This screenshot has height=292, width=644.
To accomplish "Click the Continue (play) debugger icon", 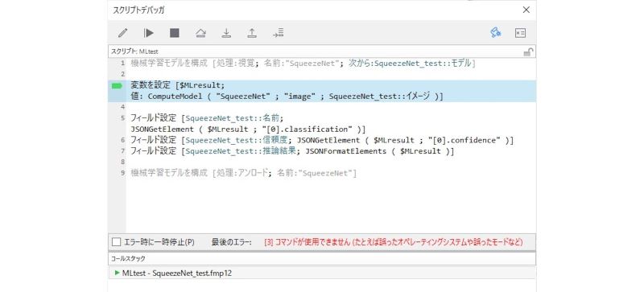I will (149, 33).
